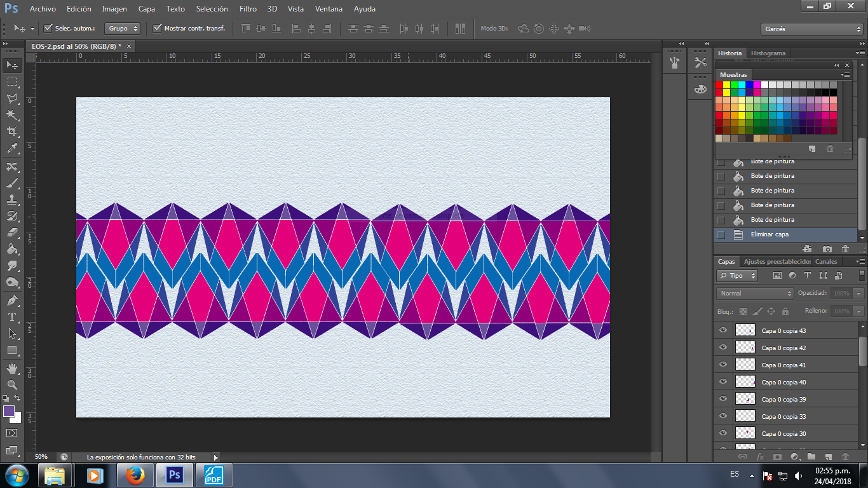
Task: Open the Muestras panel menu
Action: (845, 75)
